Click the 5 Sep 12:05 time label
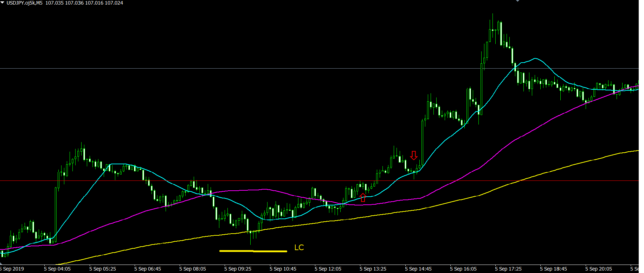644x273 pixels. (x=328, y=269)
